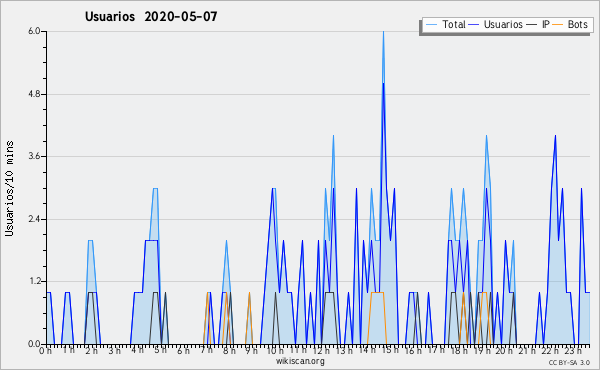Click the '8 h' x-axis label

tap(229, 351)
